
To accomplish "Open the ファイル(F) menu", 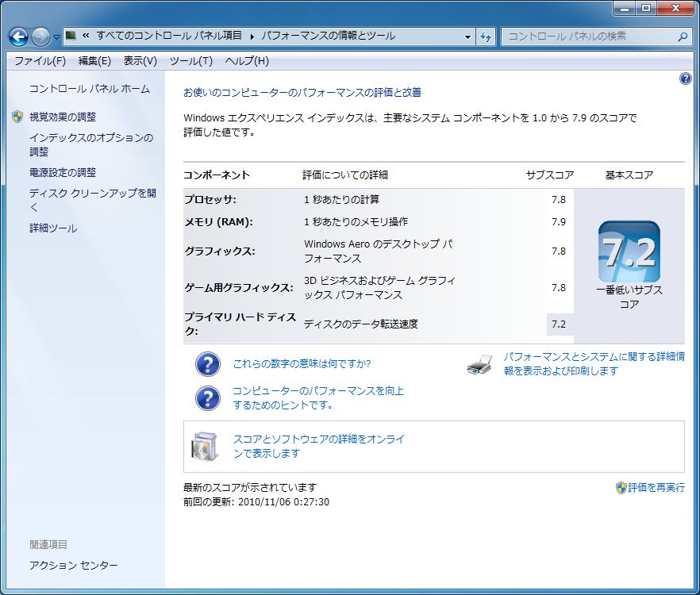I will tap(40, 61).
